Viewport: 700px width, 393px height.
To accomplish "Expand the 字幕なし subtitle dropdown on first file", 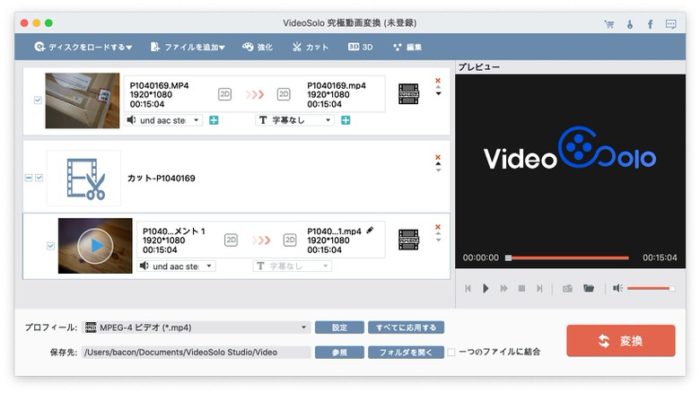I will (x=295, y=120).
